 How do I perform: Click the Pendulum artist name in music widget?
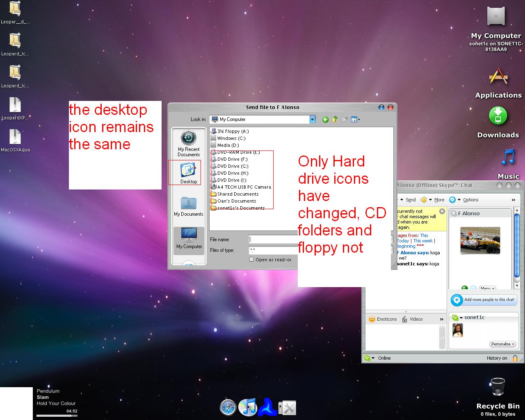48,391
